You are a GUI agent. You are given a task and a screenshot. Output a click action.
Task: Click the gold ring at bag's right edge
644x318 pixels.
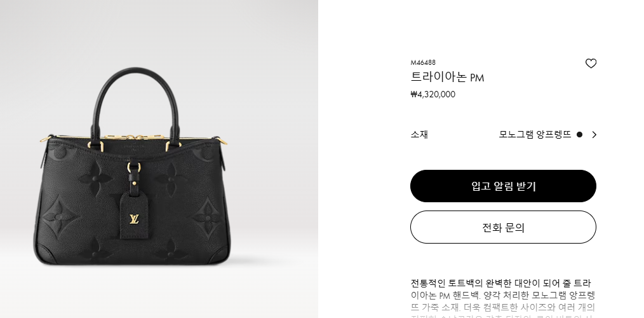[222, 141]
